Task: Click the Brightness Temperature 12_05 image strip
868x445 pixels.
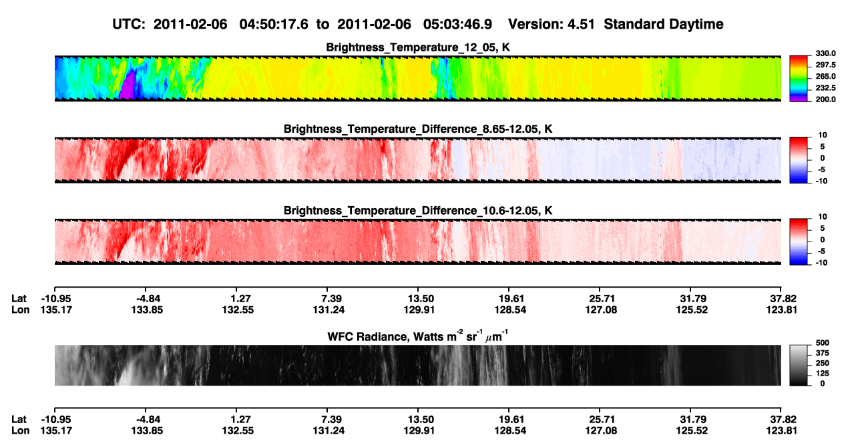Action: (x=417, y=79)
